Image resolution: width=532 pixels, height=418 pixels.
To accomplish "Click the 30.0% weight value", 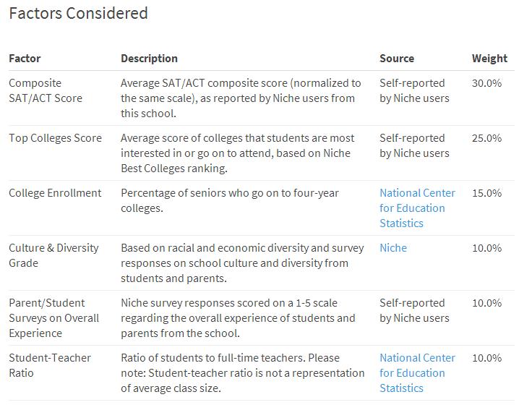I will 486,83.
